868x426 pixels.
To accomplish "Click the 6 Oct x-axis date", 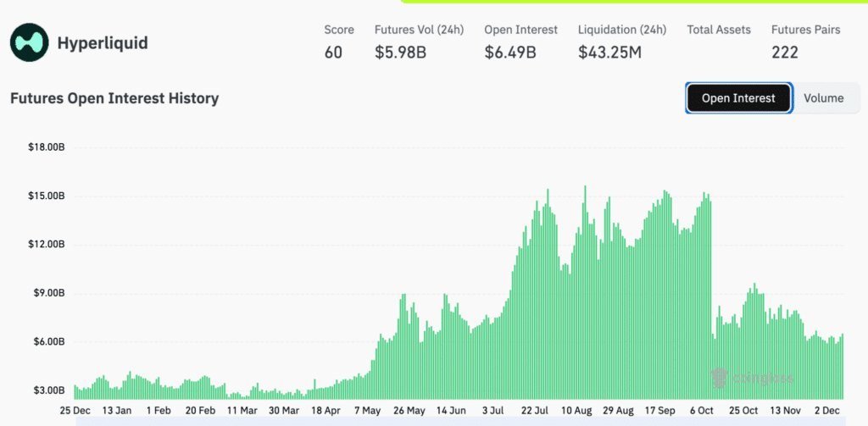I will [703, 411].
